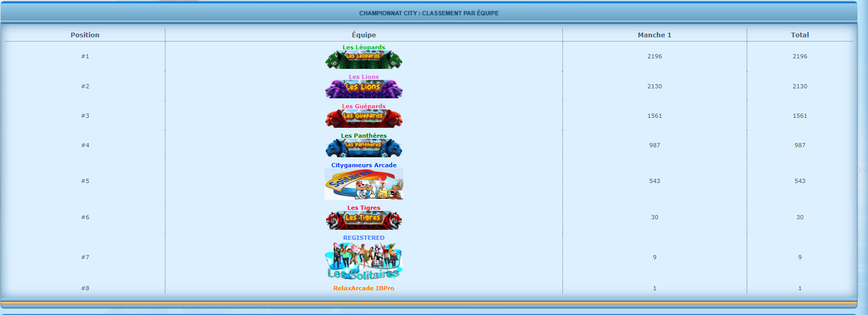
Task: Click the Manche 1 column header
Action: [x=654, y=35]
